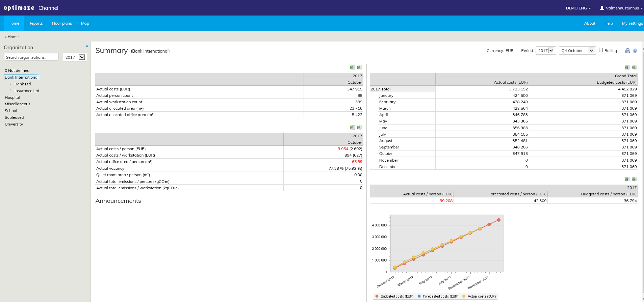Select Hospital in the organization list
The image size is (644, 302).
[12, 98]
